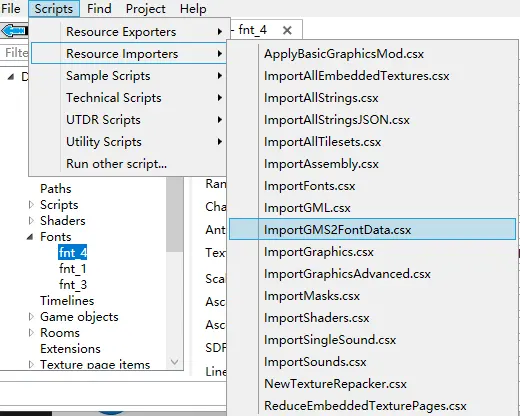Close the fnt_4 tab
This screenshot has width=520, height=416.
pos(287,30)
